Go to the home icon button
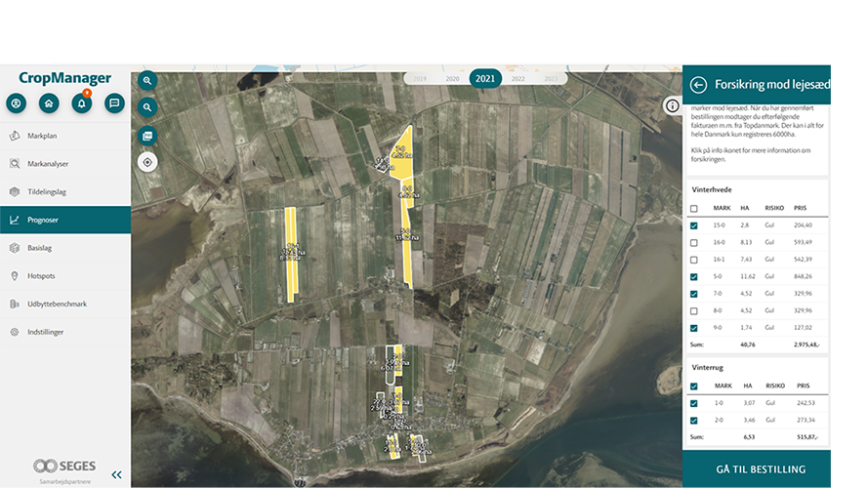Image resolution: width=868 pixels, height=488 pixels. coord(49,102)
